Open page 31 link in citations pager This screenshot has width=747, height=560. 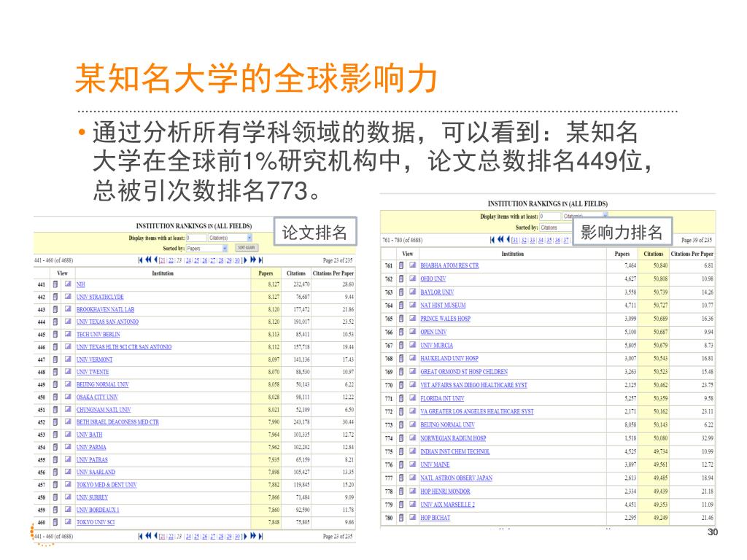(516, 241)
